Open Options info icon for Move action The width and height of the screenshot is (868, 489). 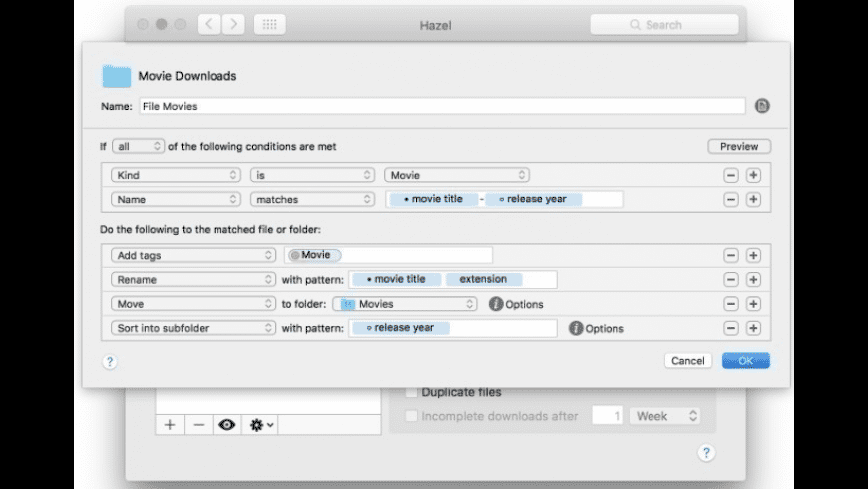point(496,304)
